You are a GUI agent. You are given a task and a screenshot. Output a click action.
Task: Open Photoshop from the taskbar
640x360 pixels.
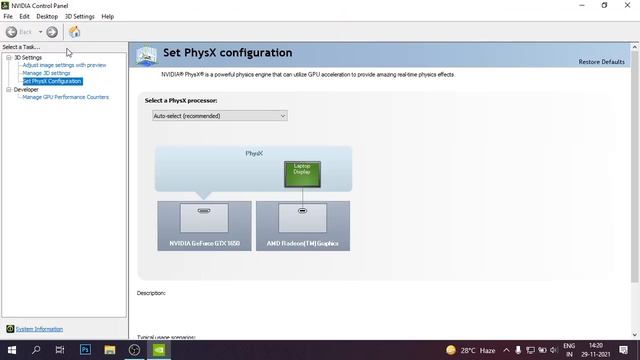point(85,350)
